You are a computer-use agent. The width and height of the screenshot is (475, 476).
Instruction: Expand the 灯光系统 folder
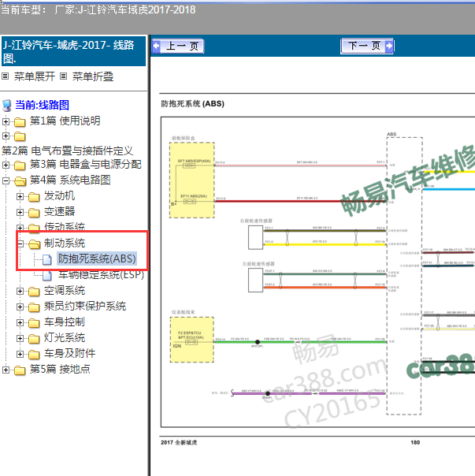click(x=20, y=338)
